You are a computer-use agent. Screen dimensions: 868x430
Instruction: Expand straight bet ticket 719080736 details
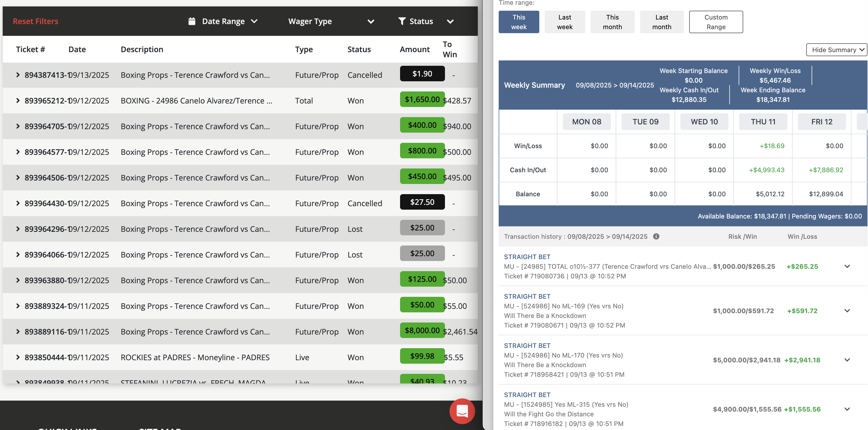pos(847,266)
